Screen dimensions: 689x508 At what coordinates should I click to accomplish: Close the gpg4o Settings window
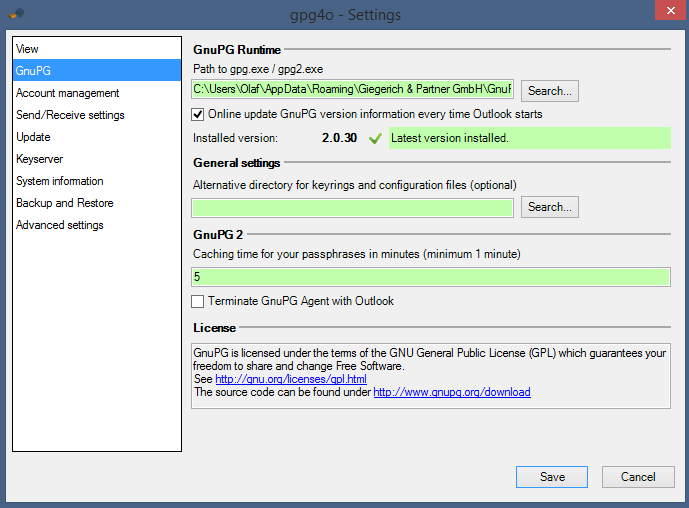point(671,10)
